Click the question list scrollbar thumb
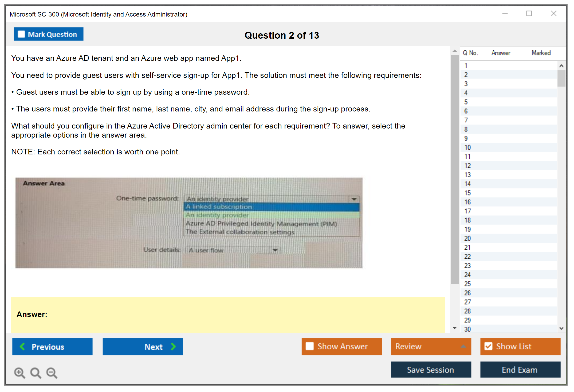574x392 pixels. pyautogui.click(x=561, y=78)
